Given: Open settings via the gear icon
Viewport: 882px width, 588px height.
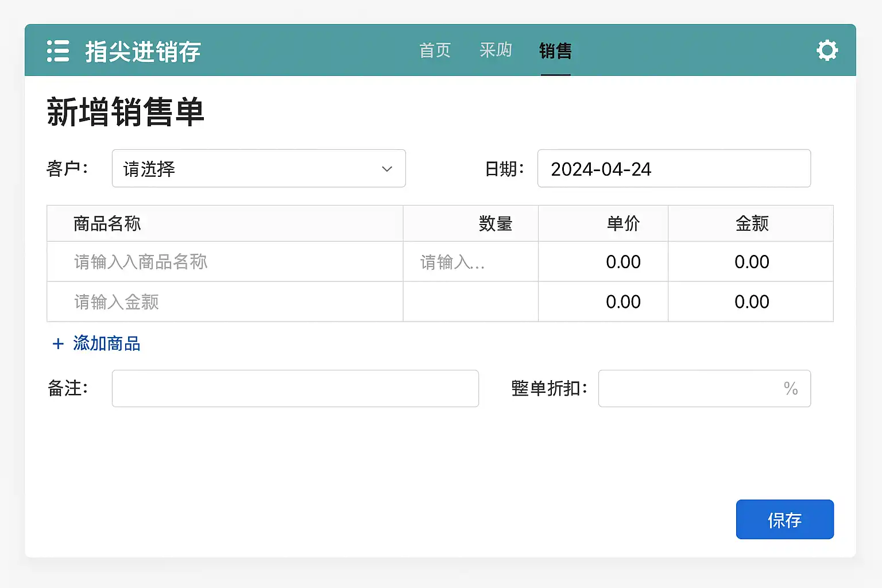Looking at the screenshot, I should coord(827,51).
